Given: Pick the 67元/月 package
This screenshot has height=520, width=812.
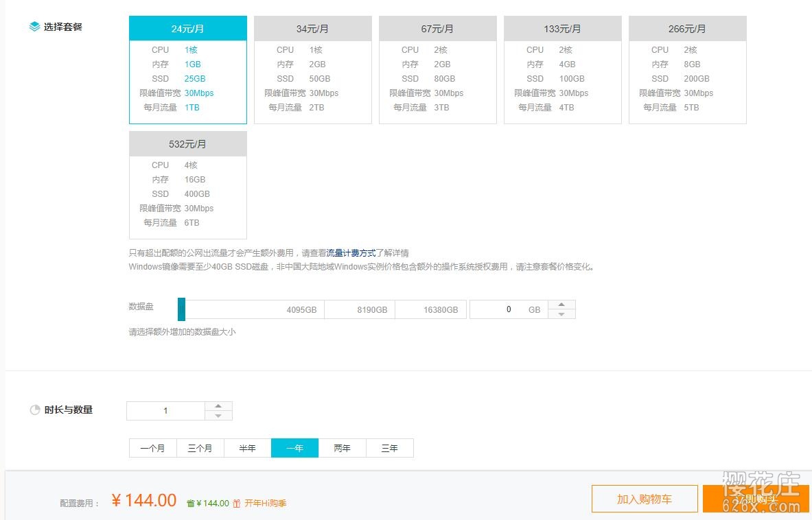Looking at the screenshot, I should tap(438, 70).
